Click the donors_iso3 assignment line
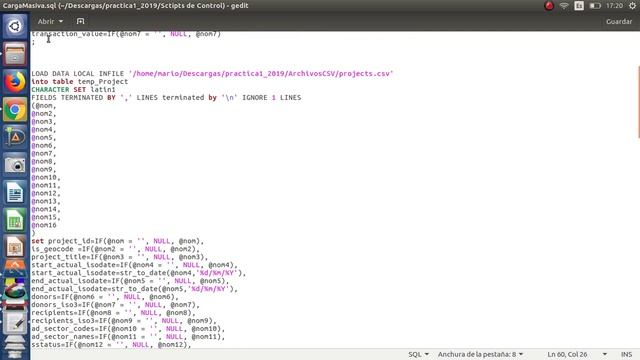The width and height of the screenshot is (640, 360). point(116,304)
